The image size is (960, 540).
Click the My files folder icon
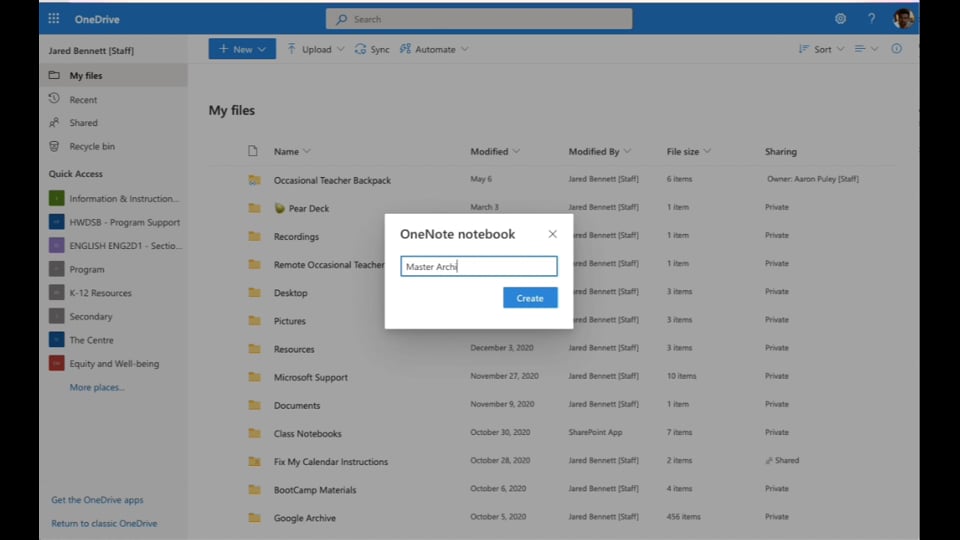click(54, 75)
